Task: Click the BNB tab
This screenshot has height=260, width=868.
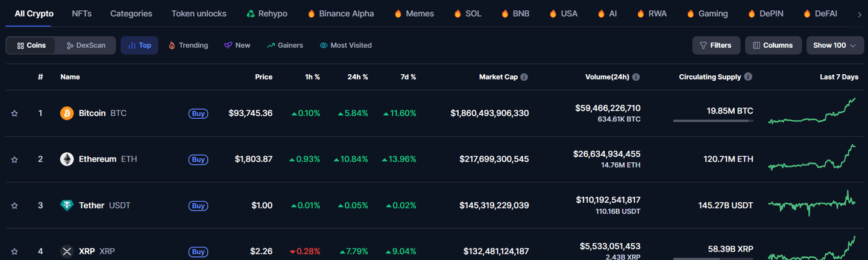Action: (x=515, y=13)
